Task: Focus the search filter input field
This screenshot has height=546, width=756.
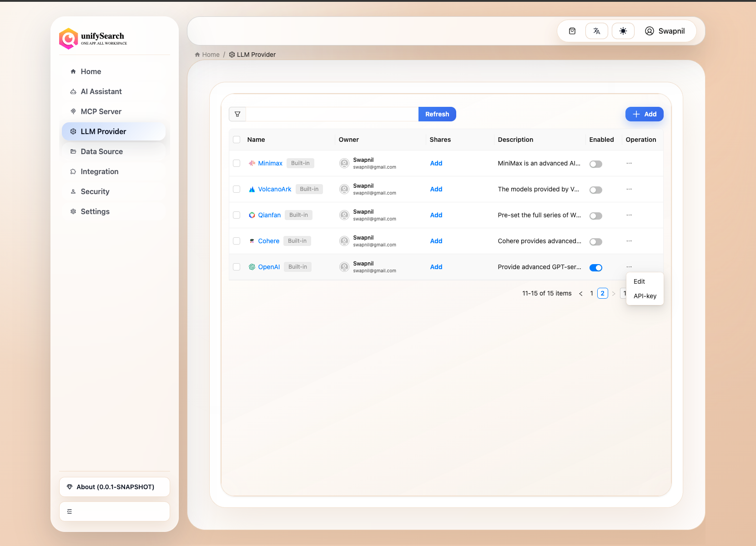Action: 332,114
